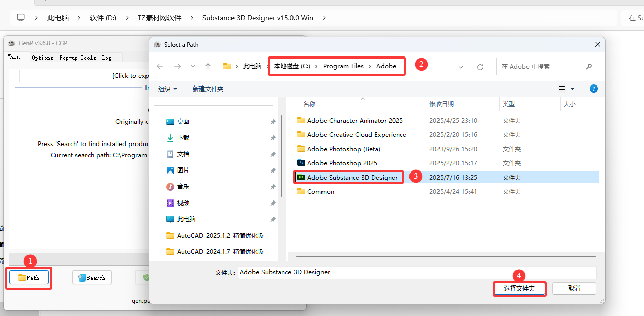Click the GenP window title bar icon
The image size is (644, 316).
11,43
